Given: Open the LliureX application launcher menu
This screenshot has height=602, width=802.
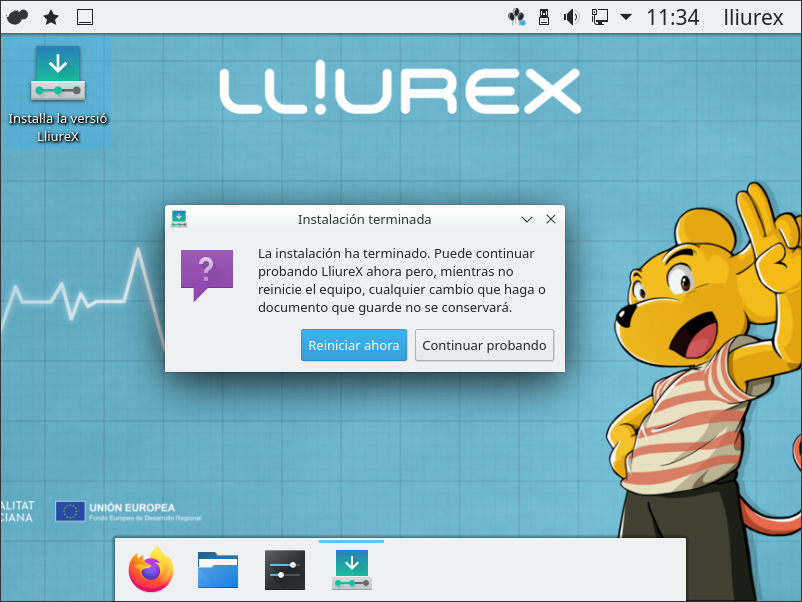Looking at the screenshot, I should [x=17, y=17].
